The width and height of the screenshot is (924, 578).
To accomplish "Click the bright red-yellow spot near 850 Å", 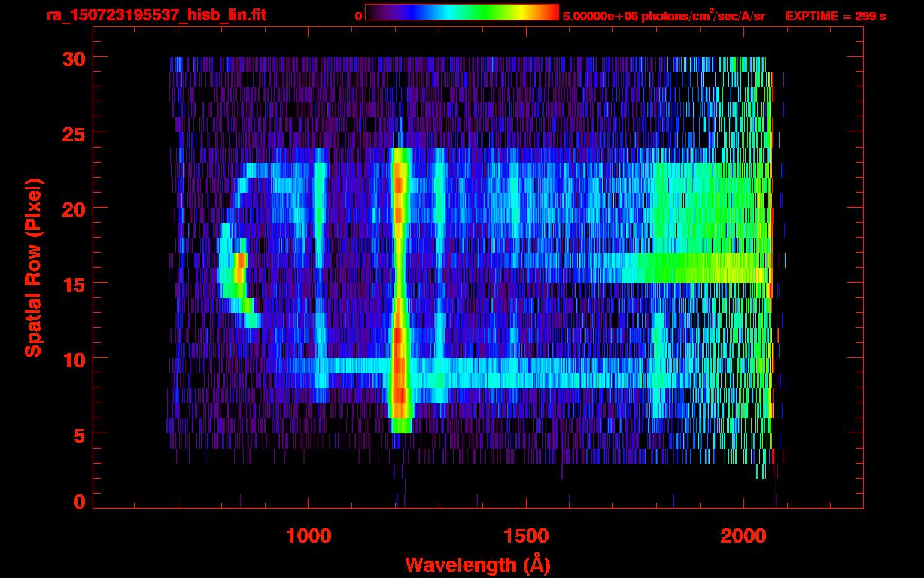I will tap(240, 268).
